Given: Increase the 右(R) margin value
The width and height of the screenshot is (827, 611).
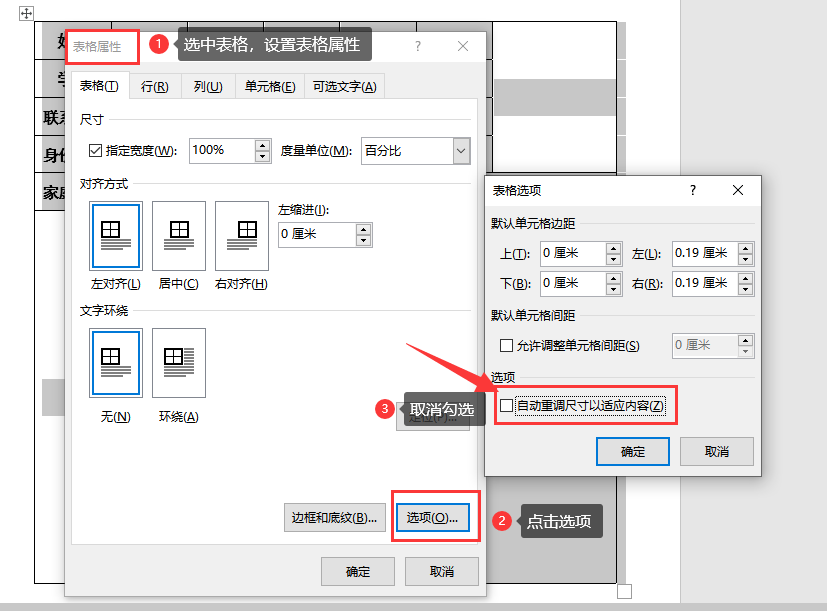Looking at the screenshot, I should point(745,279).
